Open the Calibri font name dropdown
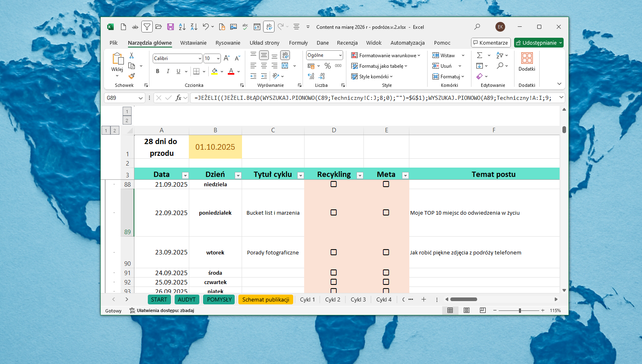 tap(200, 58)
